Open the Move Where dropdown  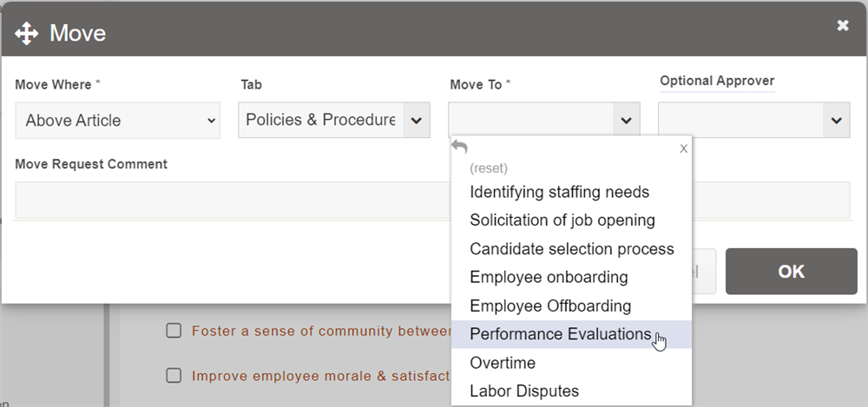pyautogui.click(x=119, y=121)
